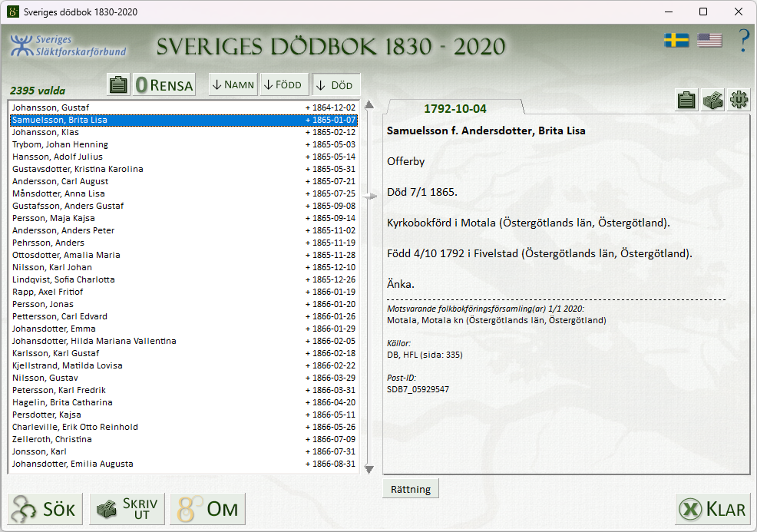
Task: Sort list by Död
Action: pyautogui.click(x=336, y=85)
